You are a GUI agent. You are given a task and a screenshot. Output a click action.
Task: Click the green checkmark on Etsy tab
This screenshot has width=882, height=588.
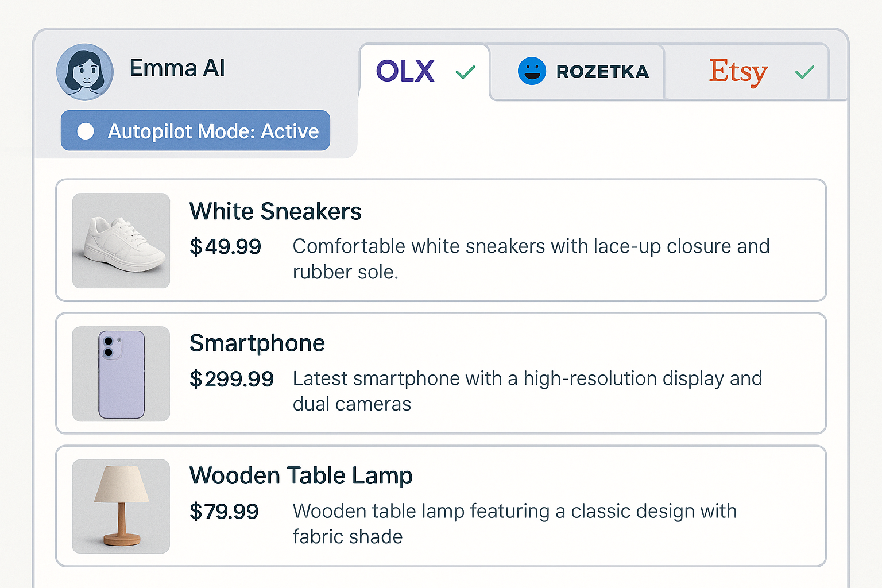point(804,72)
